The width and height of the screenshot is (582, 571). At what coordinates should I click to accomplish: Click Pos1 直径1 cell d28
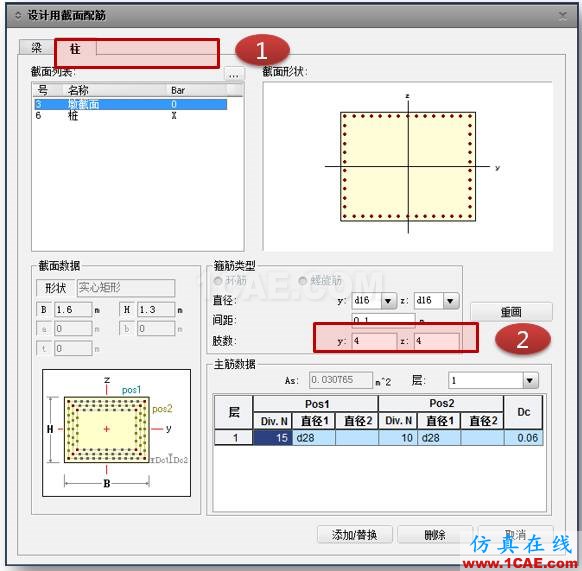tap(314, 438)
